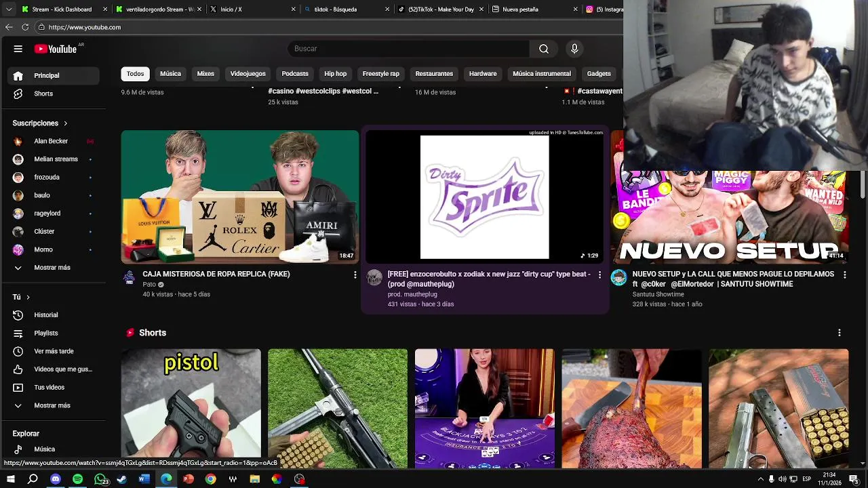Select the Hip hop filter chip
The height and width of the screenshot is (488, 868).
point(335,73)
